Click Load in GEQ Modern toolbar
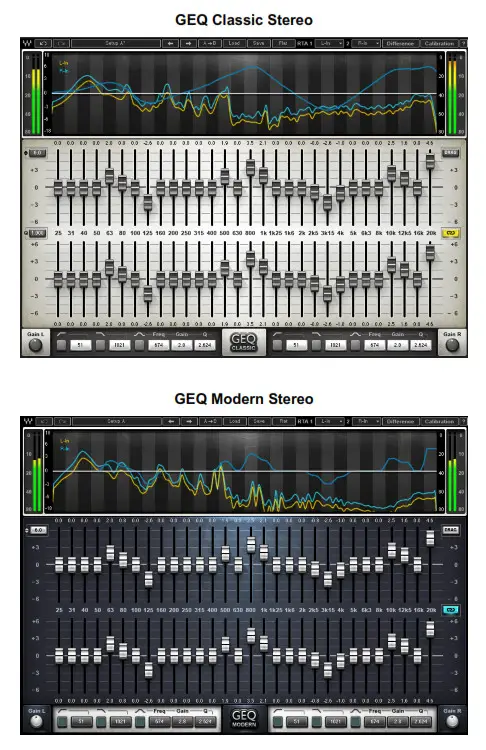Image resolution: width=486 pixels, height=750 pixels. click(234, 421)
